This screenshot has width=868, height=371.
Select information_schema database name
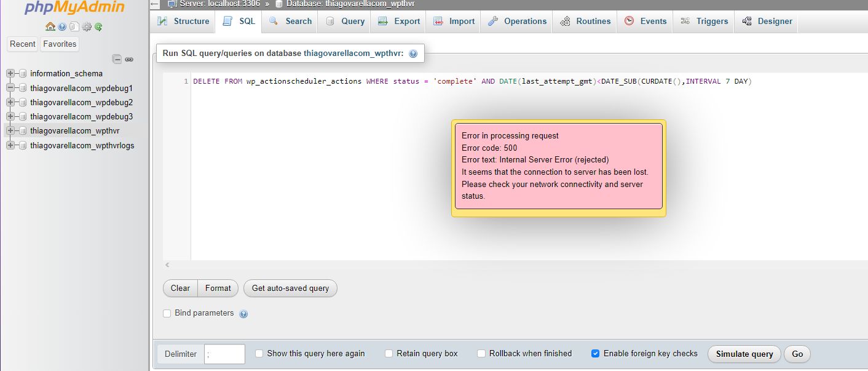[66, 73]
